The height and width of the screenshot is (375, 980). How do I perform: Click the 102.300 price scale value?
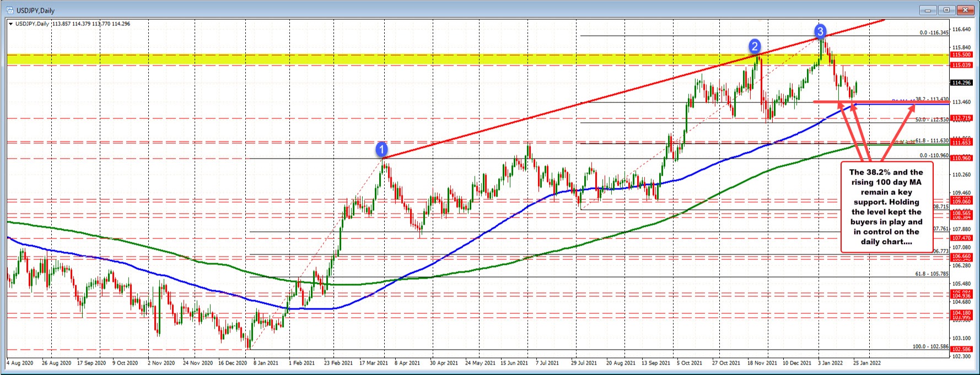pos(961,356)
